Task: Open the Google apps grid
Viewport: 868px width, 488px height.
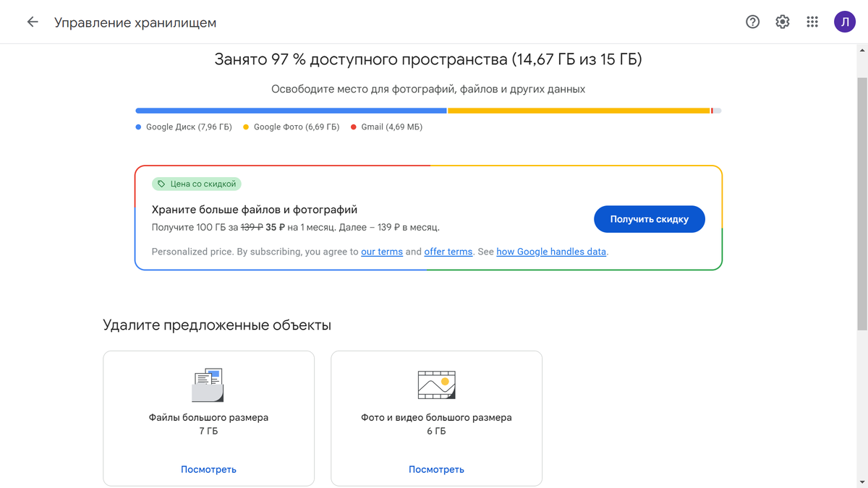Action: tap(812, 22)
